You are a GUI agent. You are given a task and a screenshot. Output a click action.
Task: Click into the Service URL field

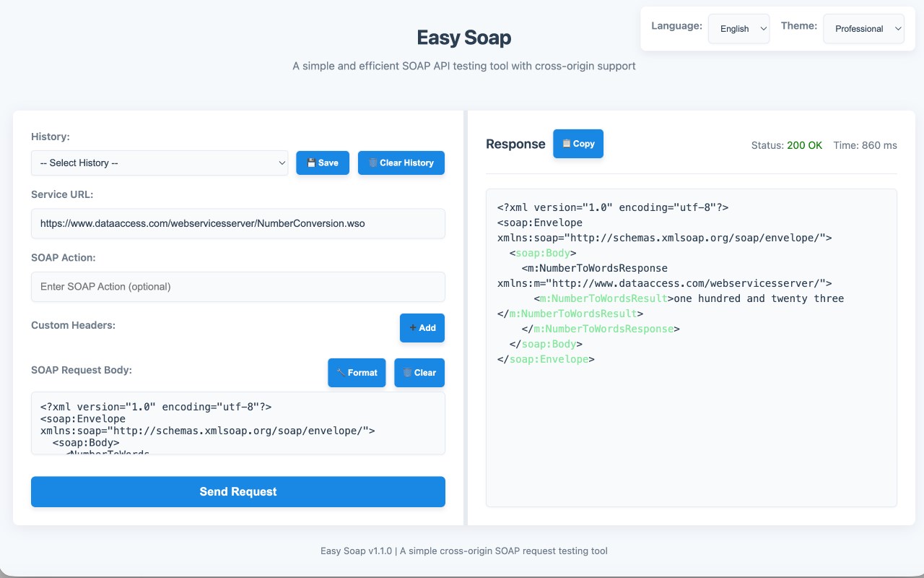pos(238,224)
